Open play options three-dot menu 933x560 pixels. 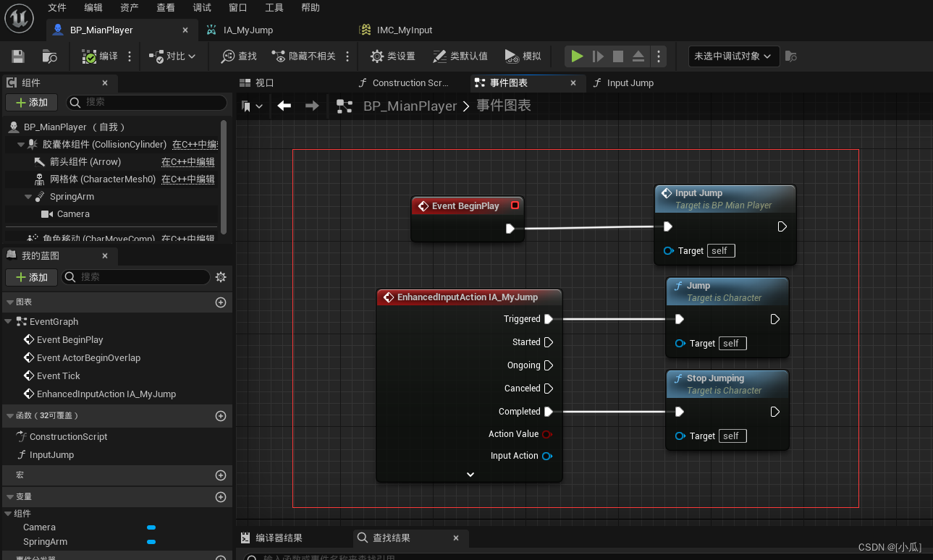(x=658, y=56)
